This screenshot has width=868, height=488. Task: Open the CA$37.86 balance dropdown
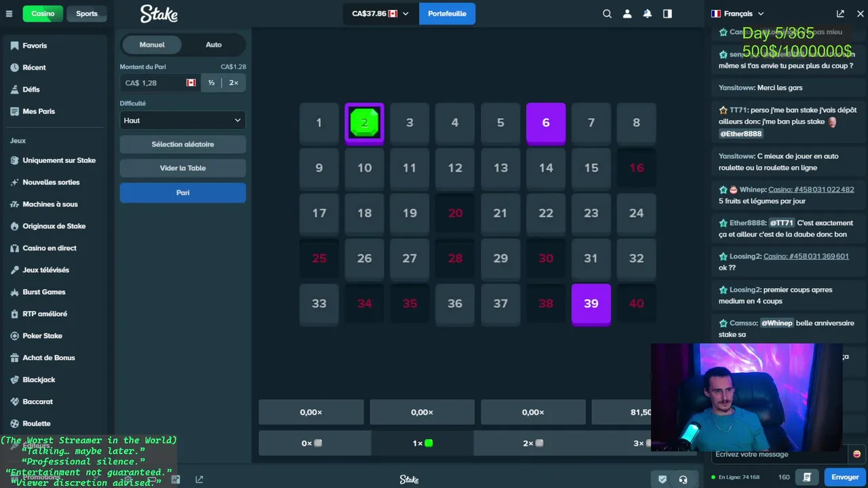(380, 14)
